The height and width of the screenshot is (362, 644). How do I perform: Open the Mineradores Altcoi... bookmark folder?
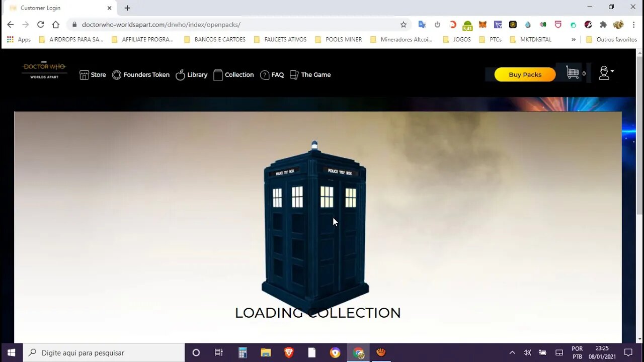[x=401, y=39]
